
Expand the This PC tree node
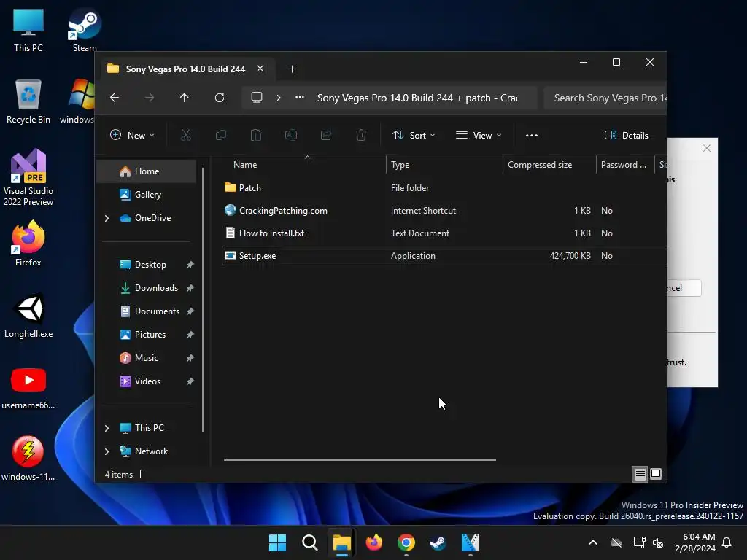pos(107,428)
